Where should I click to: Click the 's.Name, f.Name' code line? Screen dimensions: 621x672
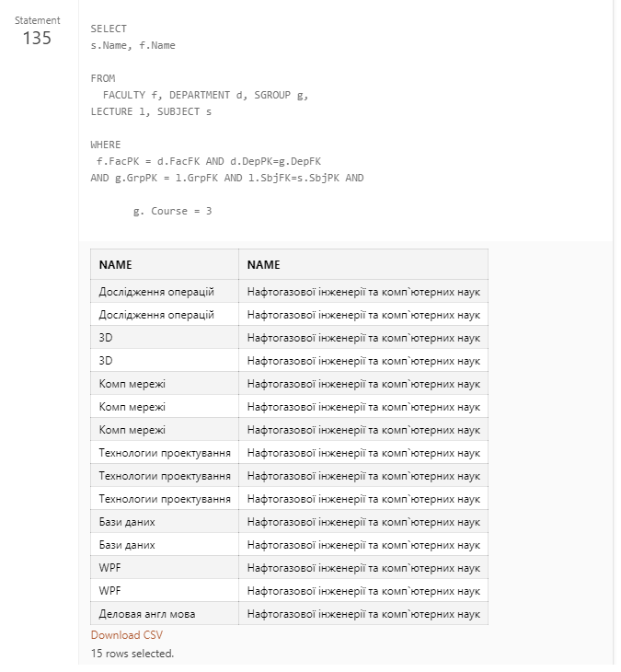pyautogui.click(x=132, y=45)
